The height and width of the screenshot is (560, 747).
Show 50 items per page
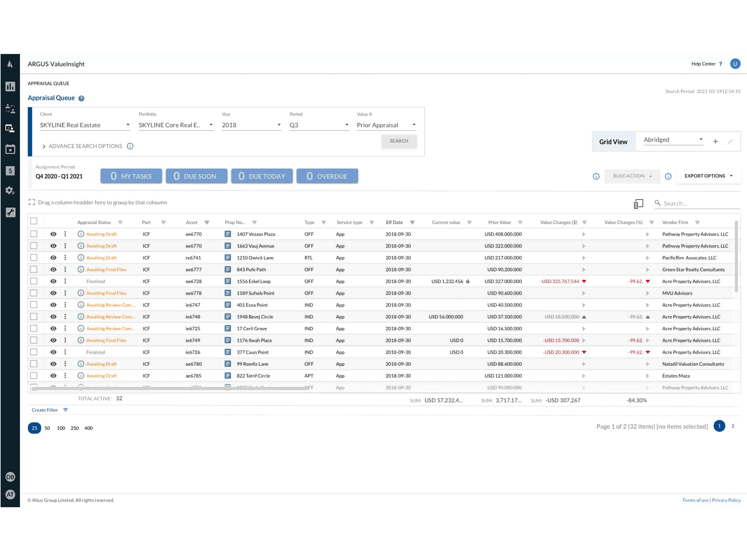point(47,428)
